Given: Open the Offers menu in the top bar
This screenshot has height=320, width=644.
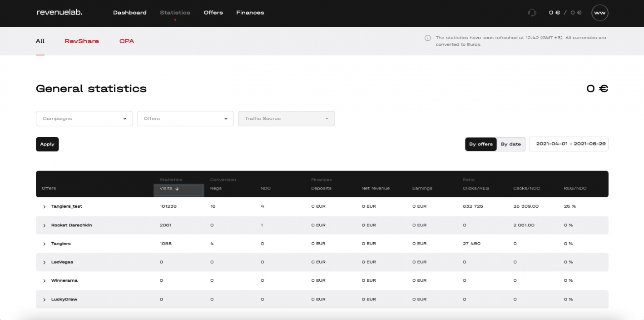Looking at the screenshot, I should (x=213, y=13).
